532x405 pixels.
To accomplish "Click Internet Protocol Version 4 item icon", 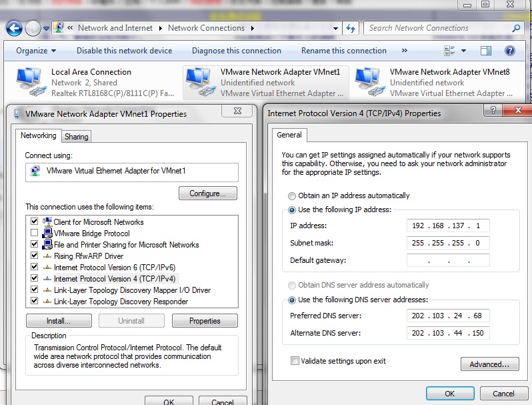I will click(47, 279).
